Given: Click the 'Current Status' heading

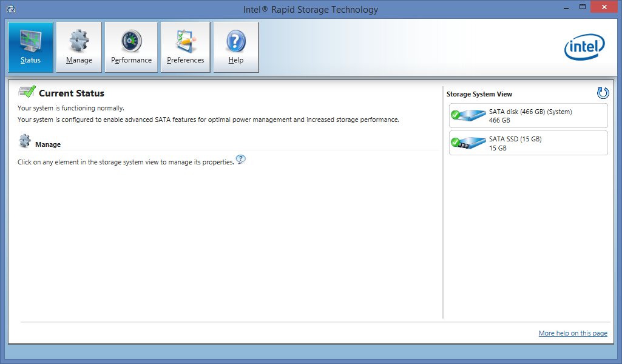Looking at the screenshot, I should click(x=72, y=93).
